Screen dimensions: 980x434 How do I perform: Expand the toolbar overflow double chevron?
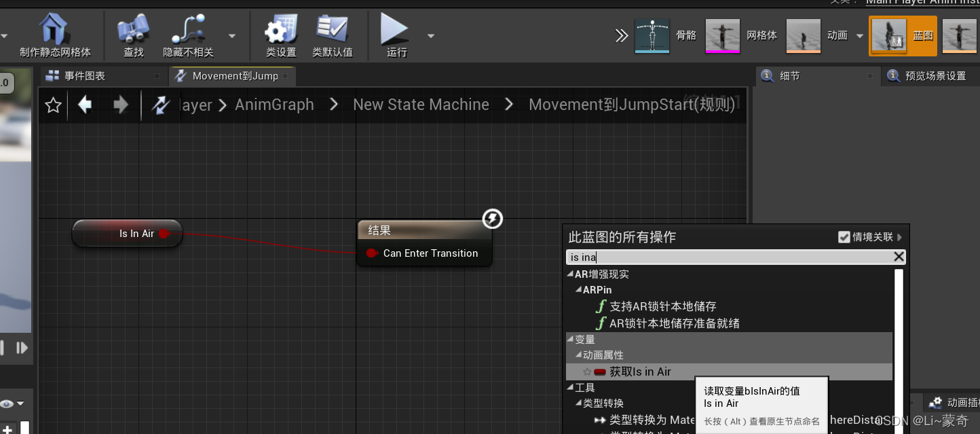(622, 35)
